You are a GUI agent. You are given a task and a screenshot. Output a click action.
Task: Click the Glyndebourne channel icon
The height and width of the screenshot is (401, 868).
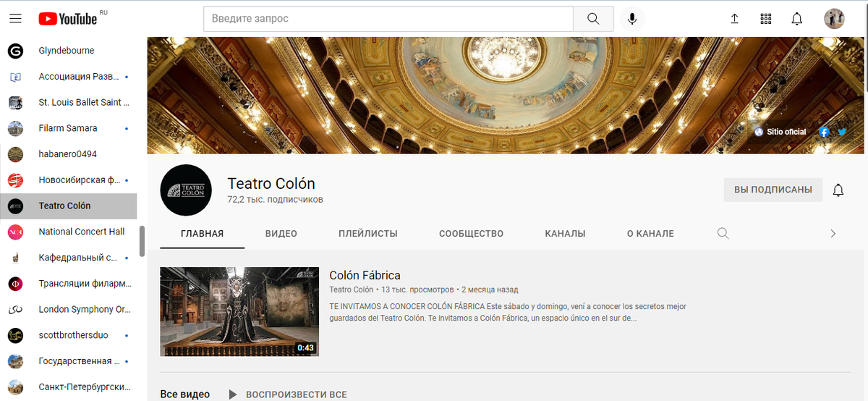15,51
